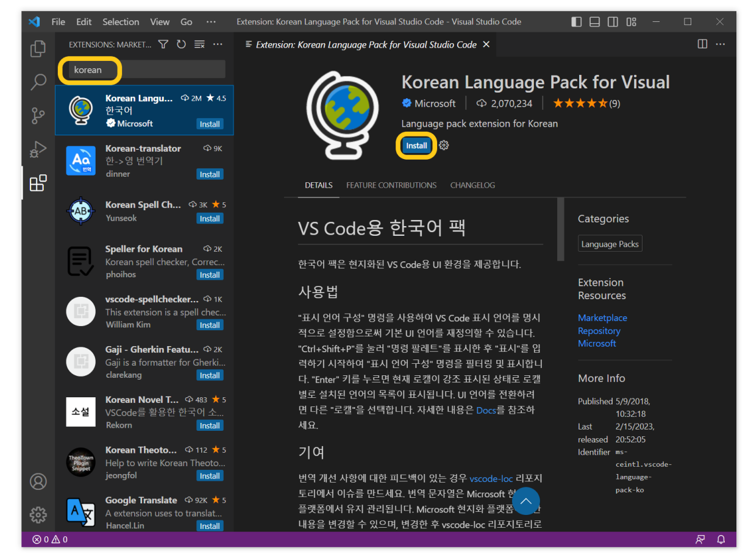Toggle the panel layout icon
751x560 pixels.
click(x=595, y=22)
